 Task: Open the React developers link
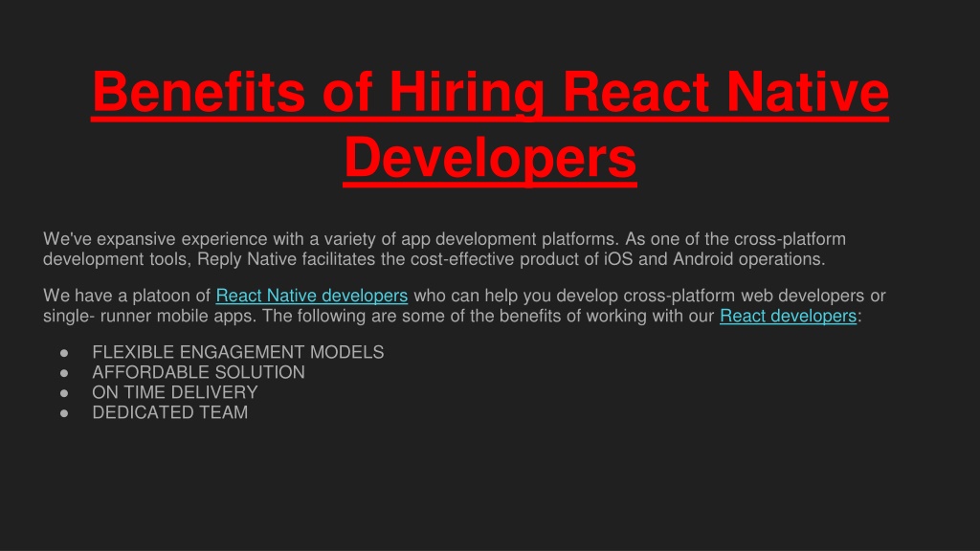pos(788,316)
